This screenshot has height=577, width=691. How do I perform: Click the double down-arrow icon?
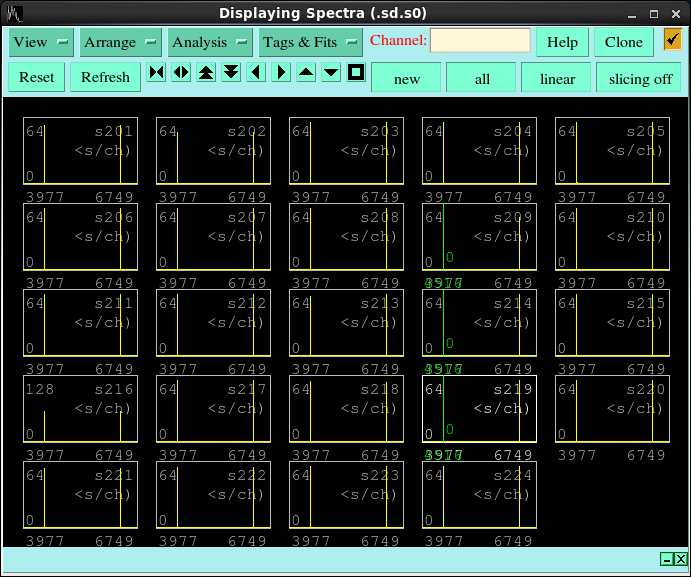tap(231, 73)
